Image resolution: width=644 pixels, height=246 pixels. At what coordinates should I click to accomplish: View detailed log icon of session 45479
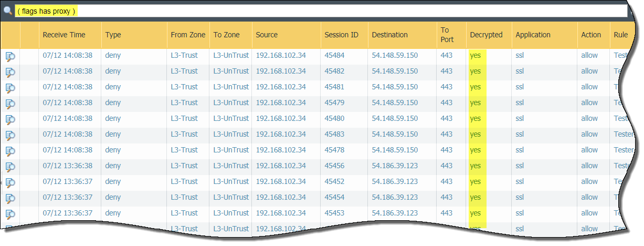(x=10, y=104)
